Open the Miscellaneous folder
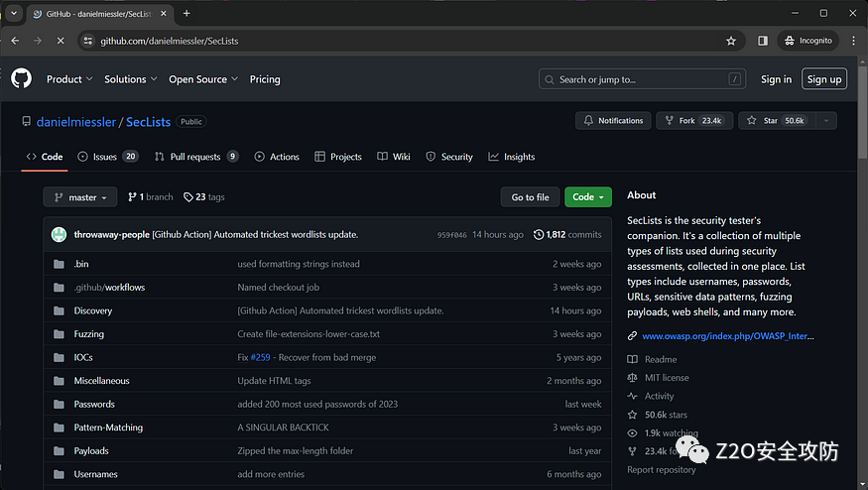 [x=102, y=381]
